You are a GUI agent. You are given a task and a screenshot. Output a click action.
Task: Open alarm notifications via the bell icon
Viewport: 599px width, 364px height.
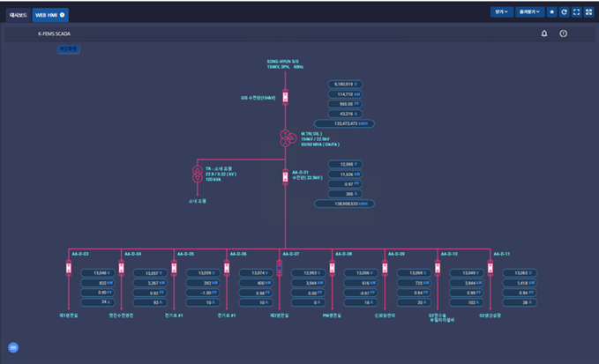click(x=544, y=33)
